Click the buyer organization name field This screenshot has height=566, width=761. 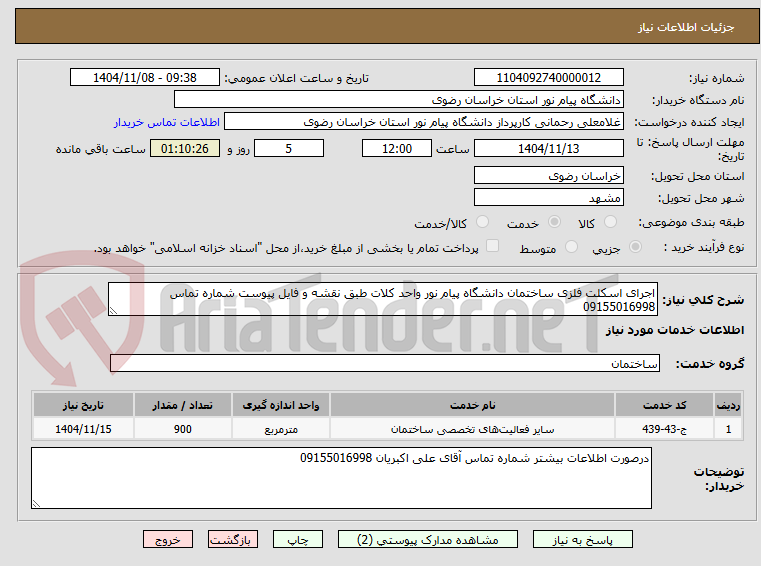pyautogui.click(x=398, y=100)
